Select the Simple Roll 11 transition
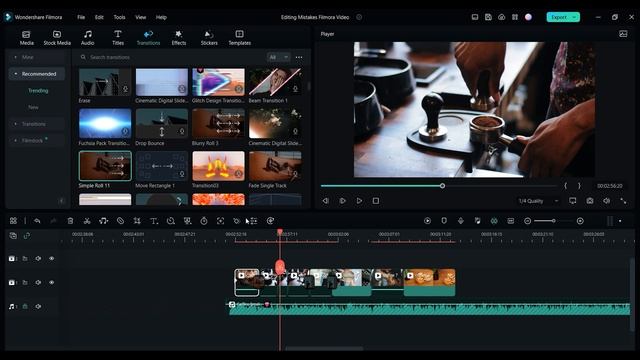This screenshot has width=640, height=360. click(105, 166)
